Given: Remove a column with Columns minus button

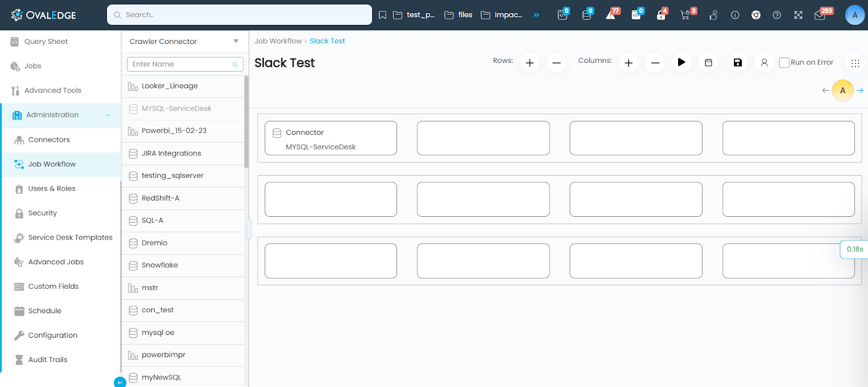Looking at the screenshot, I should (655, 63).
